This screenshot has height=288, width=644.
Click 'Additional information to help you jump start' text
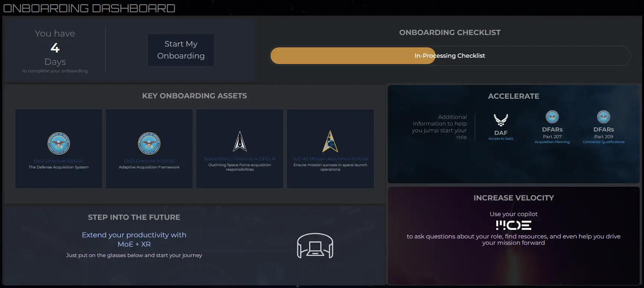pos(439,127)
